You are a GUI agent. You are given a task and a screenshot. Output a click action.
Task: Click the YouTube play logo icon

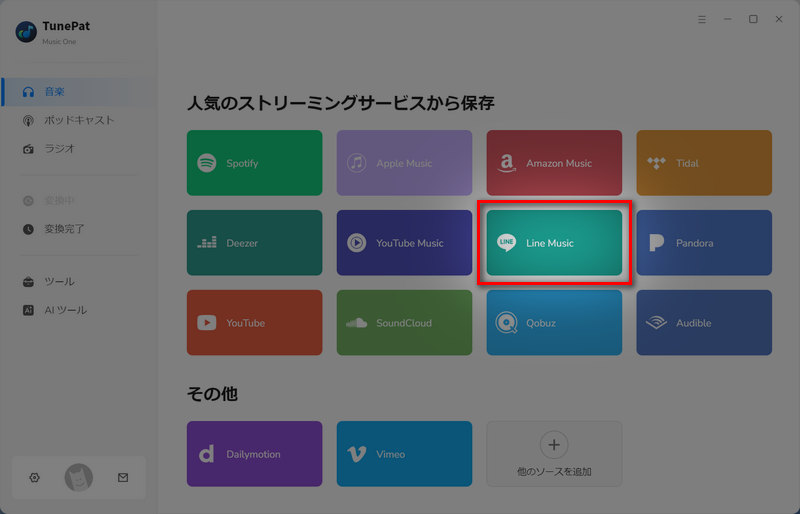pyautogui.click(x=207, y=323)
